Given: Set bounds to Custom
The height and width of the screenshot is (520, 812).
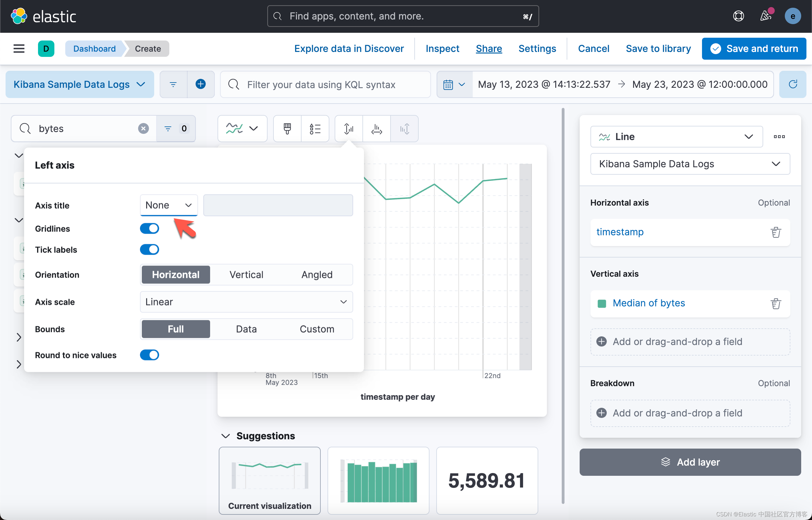Looking at the screenshot, I should [x=317, y=329].
